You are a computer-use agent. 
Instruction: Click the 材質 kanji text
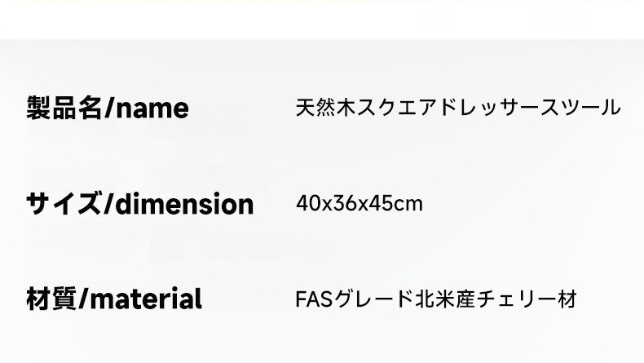pos(51,299)
